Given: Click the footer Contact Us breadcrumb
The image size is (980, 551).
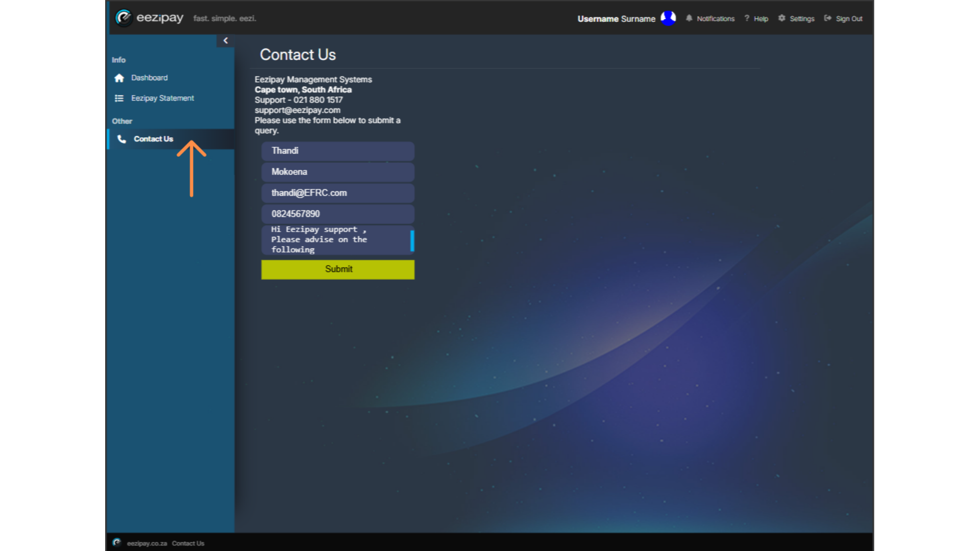Looking at the screenshot, I should click(188, 543).
